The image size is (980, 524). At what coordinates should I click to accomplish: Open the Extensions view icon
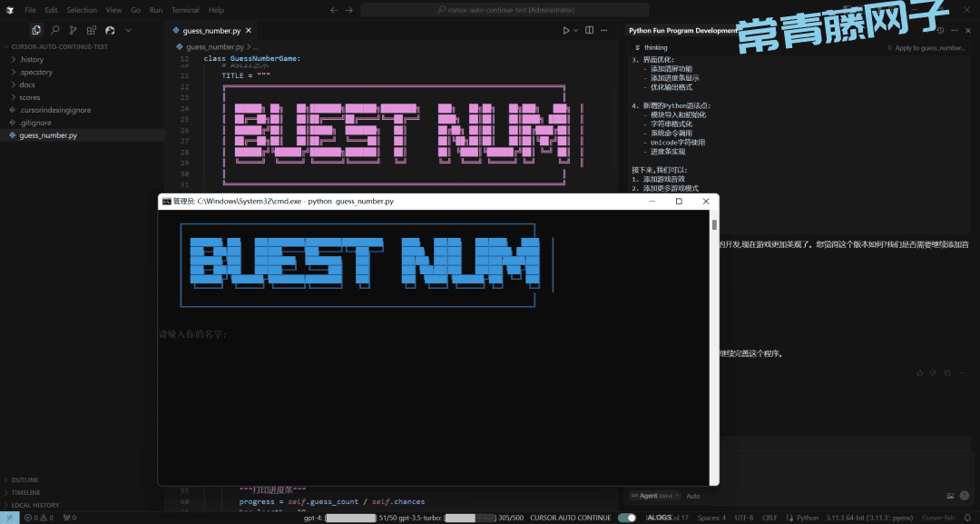tap(92, 30)
